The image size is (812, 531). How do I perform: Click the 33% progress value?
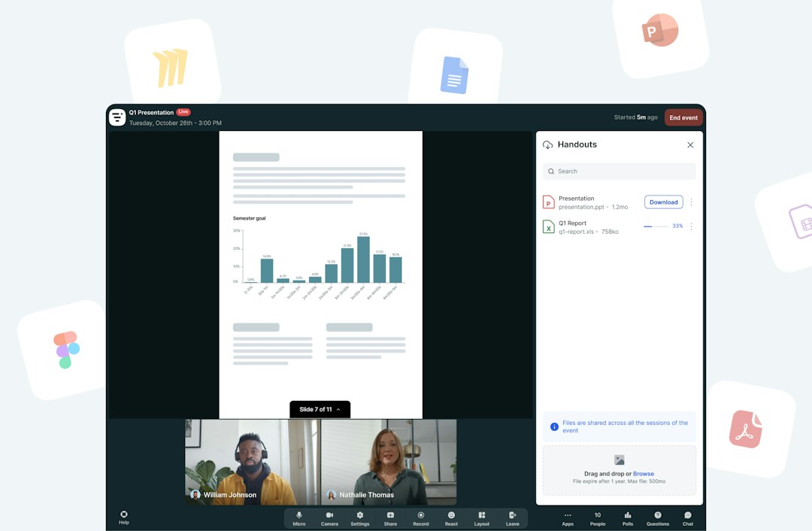[677, 226]
